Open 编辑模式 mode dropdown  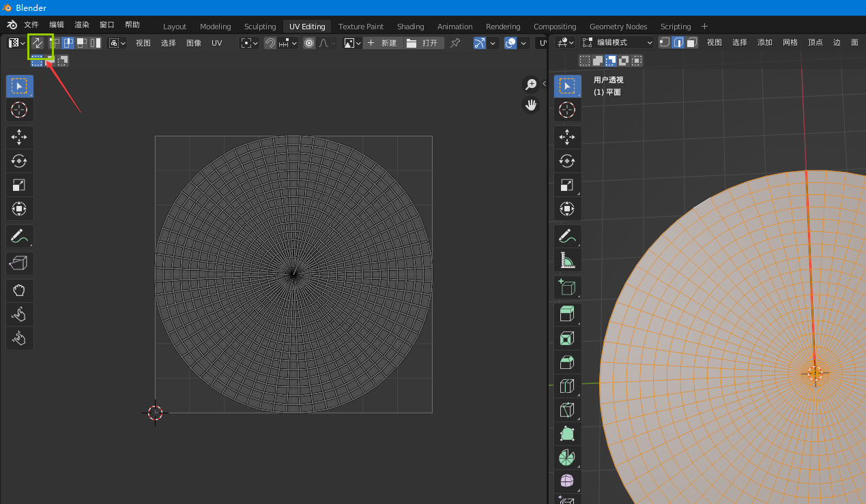tap(616, 42)
